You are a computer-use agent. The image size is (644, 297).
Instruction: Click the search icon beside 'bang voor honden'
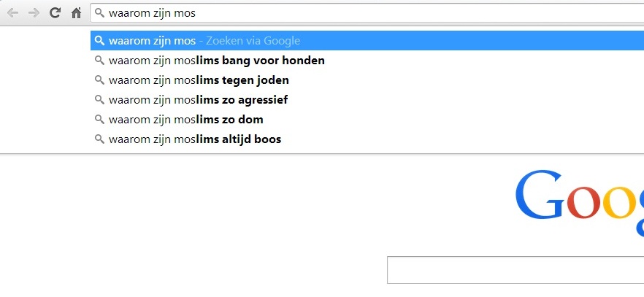[99, 61]
